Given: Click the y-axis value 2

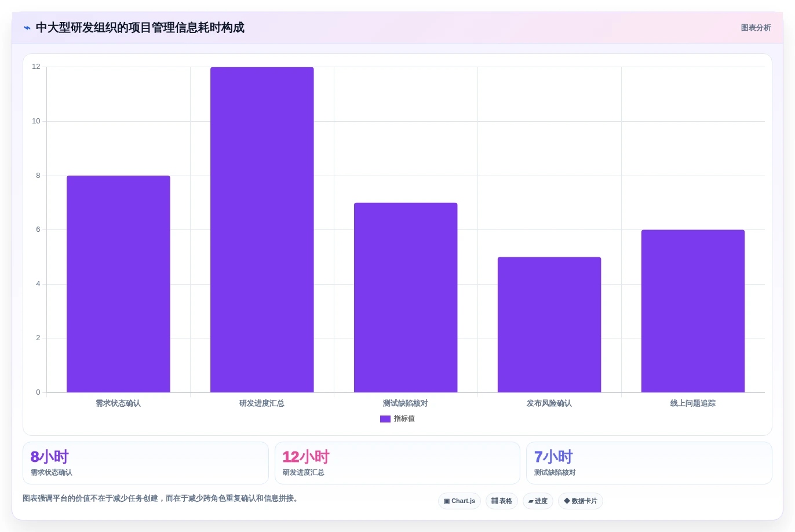Looking at the screenshot, I should click(38, 338).
